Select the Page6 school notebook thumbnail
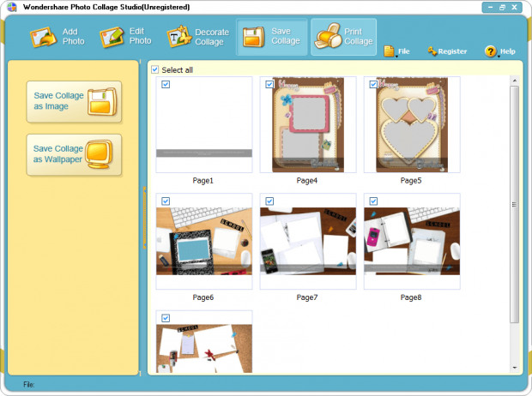532x396 pixels. point(204,241)
